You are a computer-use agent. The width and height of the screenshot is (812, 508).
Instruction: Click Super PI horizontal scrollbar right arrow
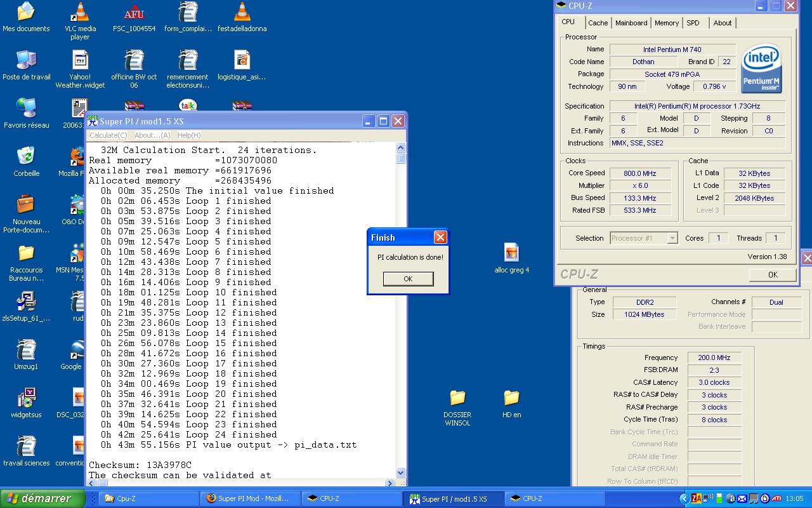(x=391, y=483)
